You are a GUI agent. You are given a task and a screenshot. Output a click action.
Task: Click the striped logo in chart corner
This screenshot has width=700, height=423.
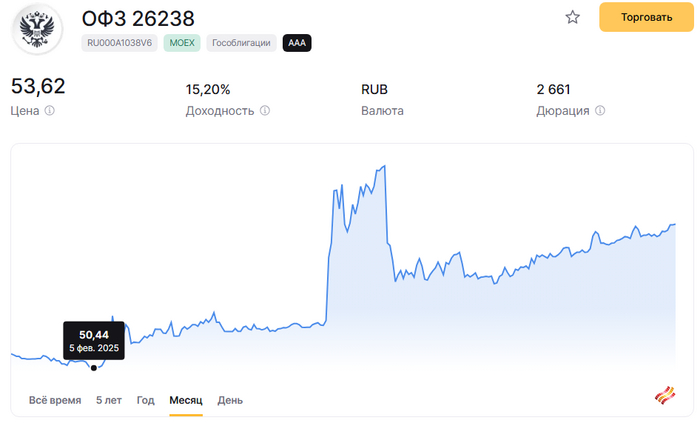[x=665, y=395]
